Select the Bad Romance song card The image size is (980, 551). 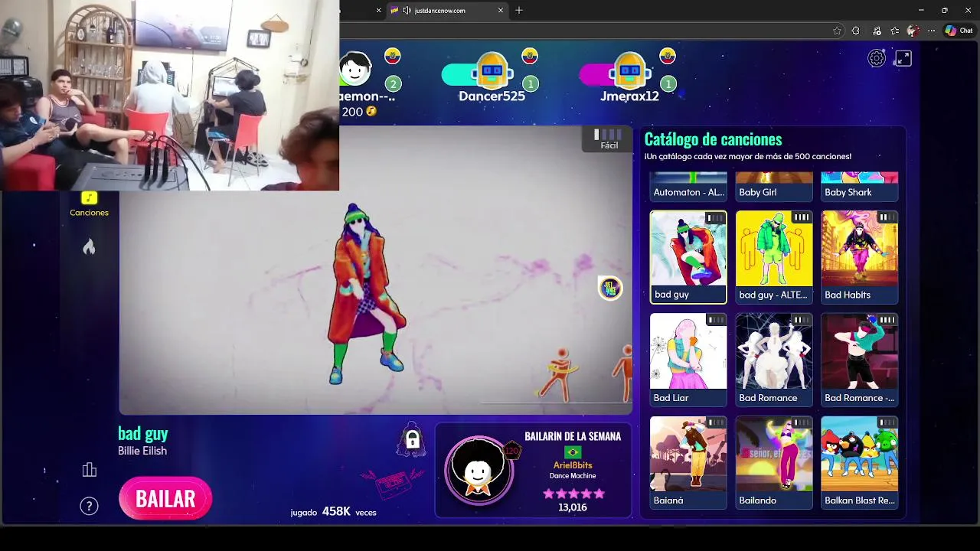tap(773, 360)
